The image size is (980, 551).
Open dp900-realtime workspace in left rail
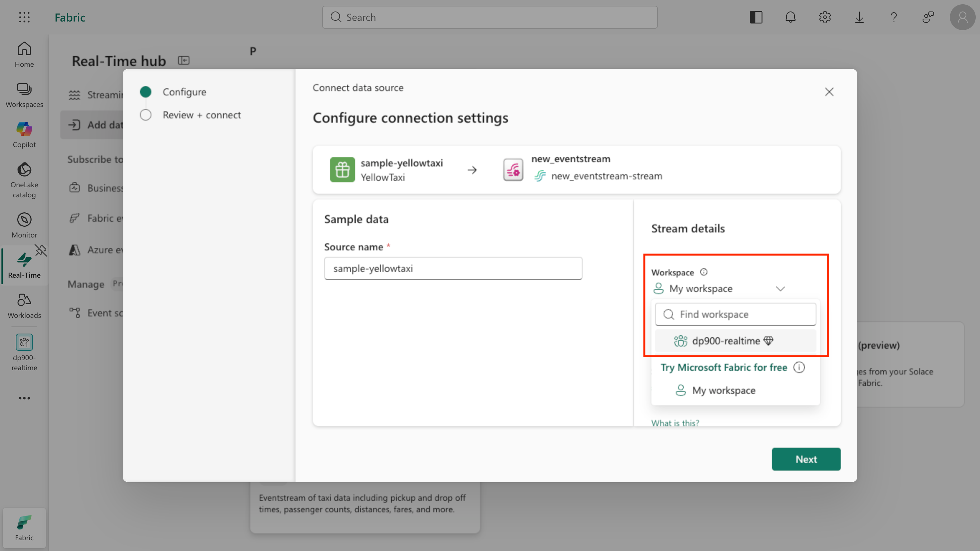coord(24,352)
